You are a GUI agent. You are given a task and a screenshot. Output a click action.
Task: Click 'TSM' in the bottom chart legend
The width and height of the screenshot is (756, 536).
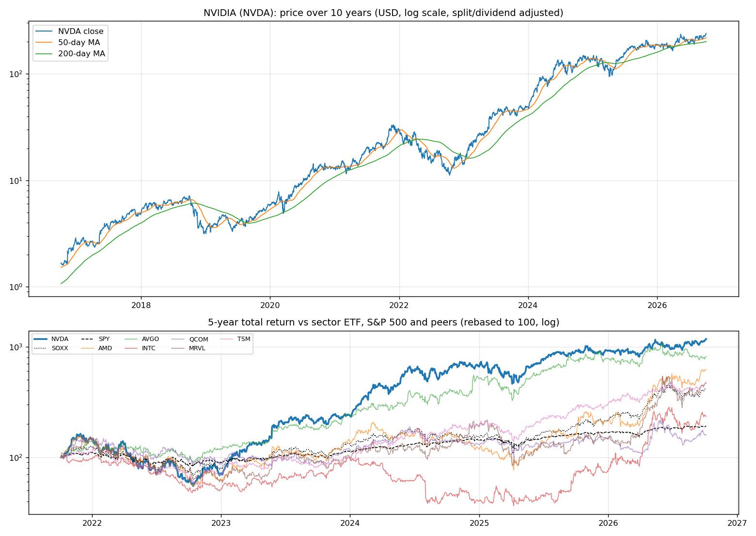click(x=244, y=339)
